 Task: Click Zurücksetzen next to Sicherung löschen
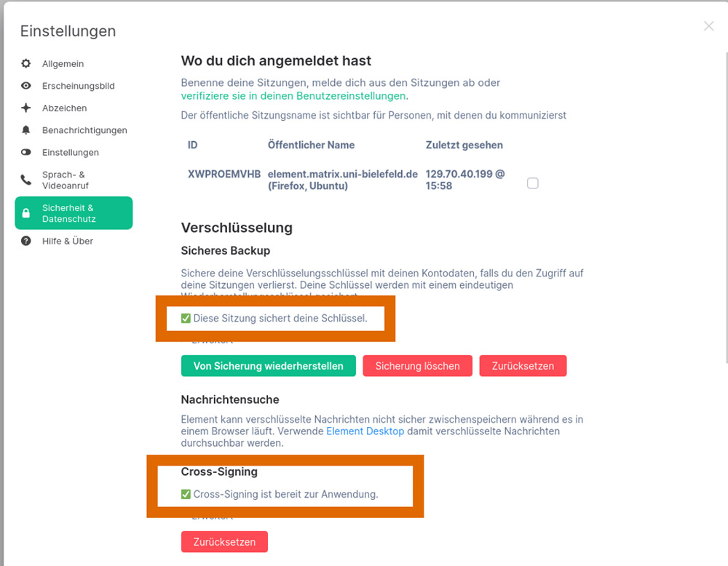(523, 366)
